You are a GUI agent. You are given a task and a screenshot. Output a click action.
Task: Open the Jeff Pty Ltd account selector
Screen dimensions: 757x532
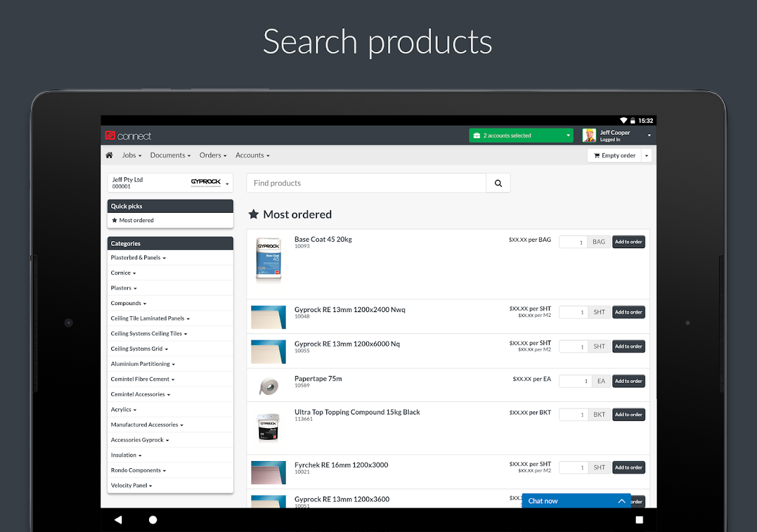(170, 183)
